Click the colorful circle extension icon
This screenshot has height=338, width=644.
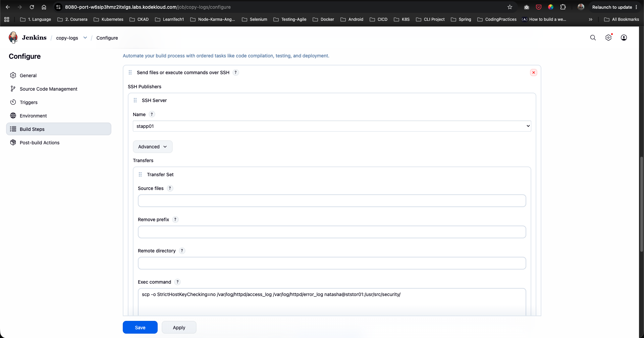click(x=551, y=7)
